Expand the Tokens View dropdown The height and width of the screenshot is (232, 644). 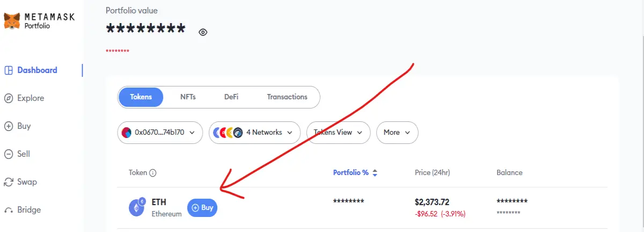click(x=338, y=132)
